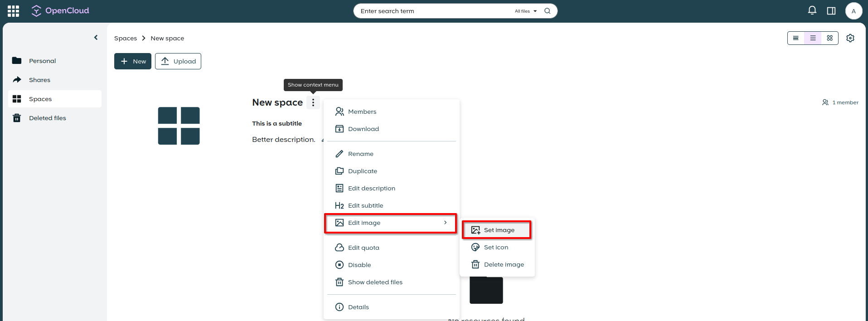This screenshot has width=868, height=321.
Task: Open the notifications bell
Action: tap(812, 11)
